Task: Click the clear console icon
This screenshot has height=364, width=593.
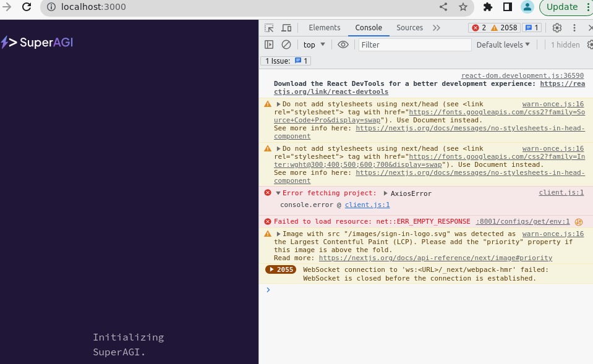Action: click(286, 44)
